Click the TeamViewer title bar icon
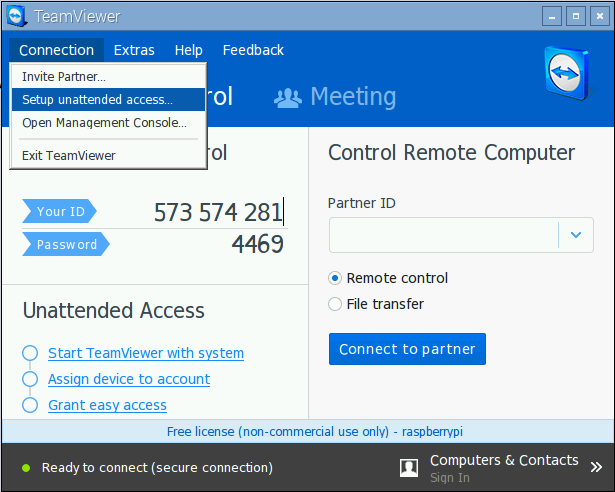The width and height of the screenshot is (615, 492). tap(16, 16)
